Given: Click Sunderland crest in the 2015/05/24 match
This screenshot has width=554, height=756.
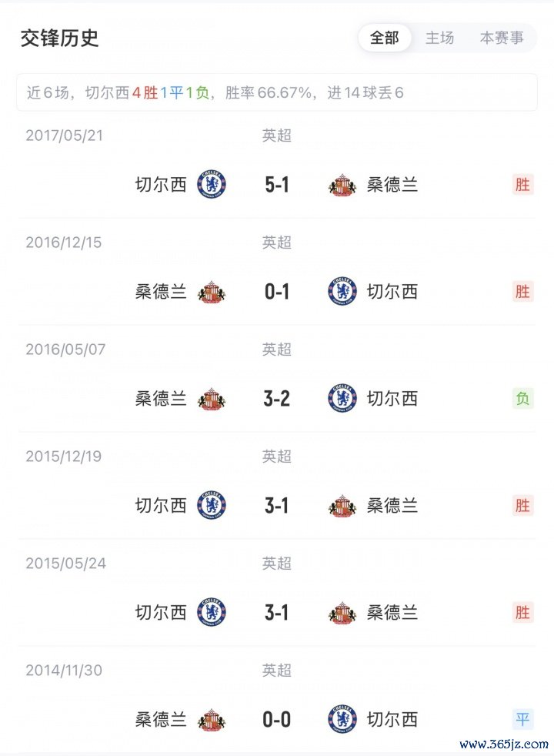Looking at the screenshot, I should tap(342, 613).
